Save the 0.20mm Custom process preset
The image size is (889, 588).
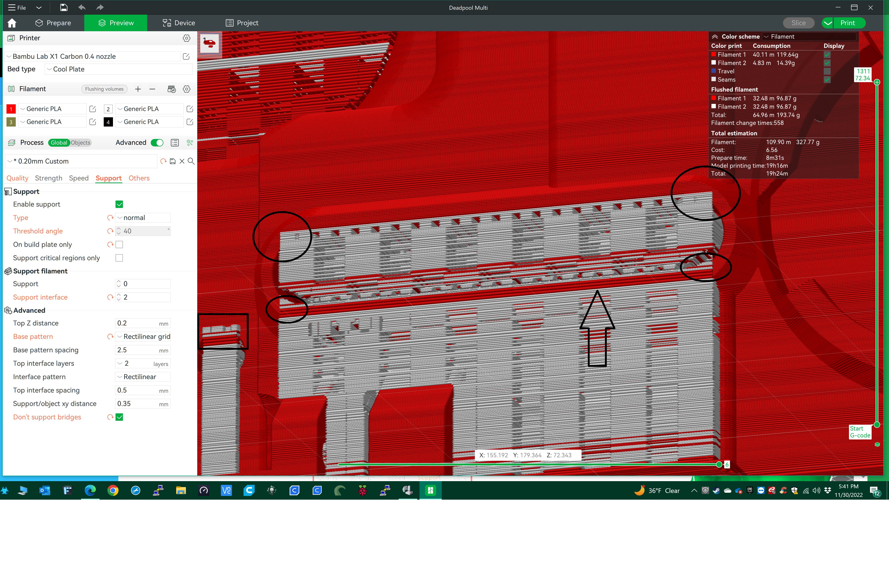[173, 161]
